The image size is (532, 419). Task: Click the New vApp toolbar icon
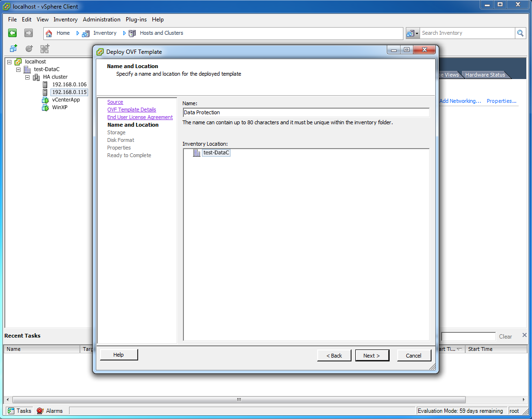[45, 49]
